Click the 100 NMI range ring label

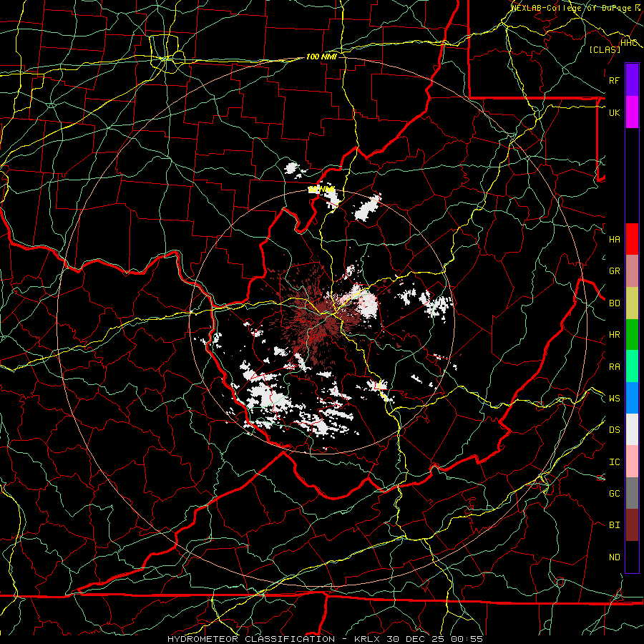321,57
